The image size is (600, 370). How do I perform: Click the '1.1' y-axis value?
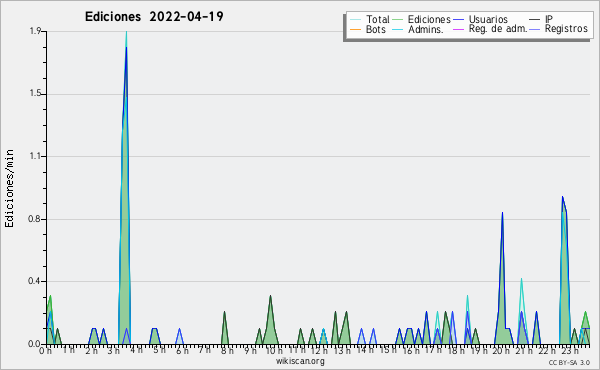pyautogui.click(x=35, y=156)
